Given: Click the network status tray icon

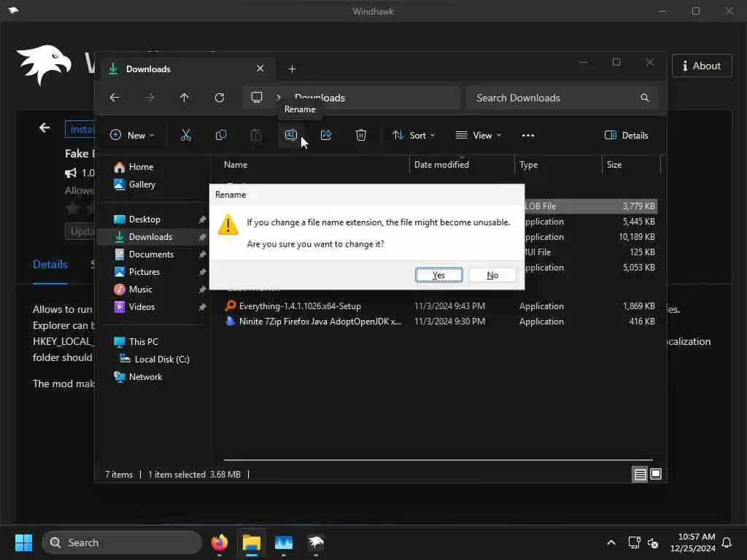Looking at the screenshot, I should (x=634, y=542).
